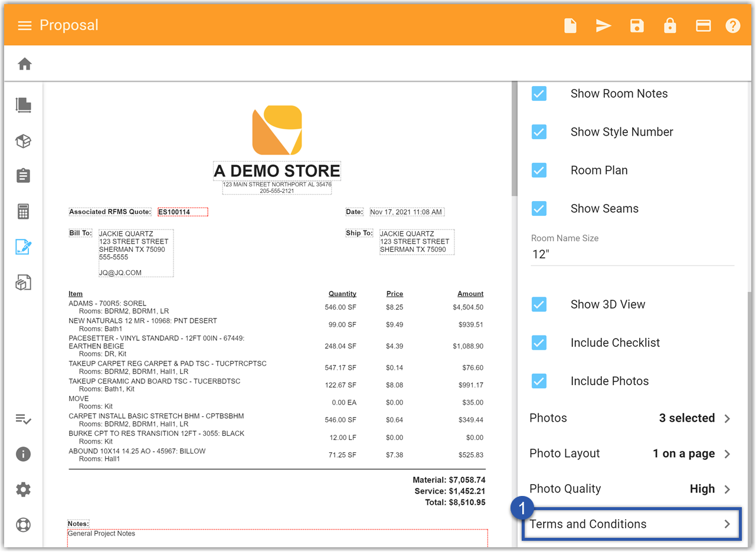Click the save floppy disk icon
This screenshot has height=552, width=756.
(637, 25)
